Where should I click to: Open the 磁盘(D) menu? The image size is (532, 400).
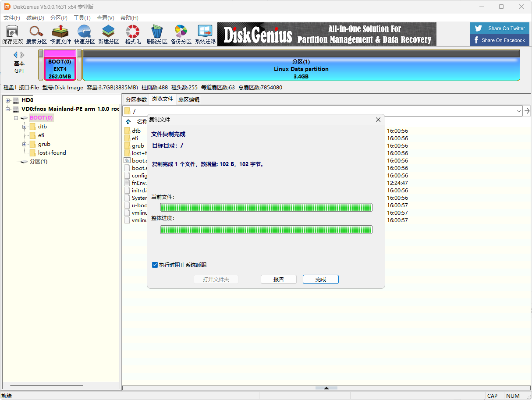point(35,18)
